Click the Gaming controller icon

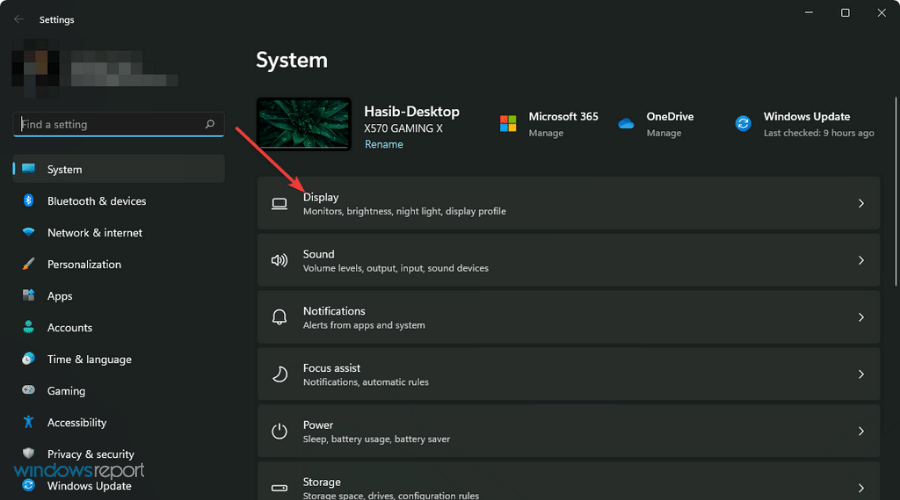(28, 391)
